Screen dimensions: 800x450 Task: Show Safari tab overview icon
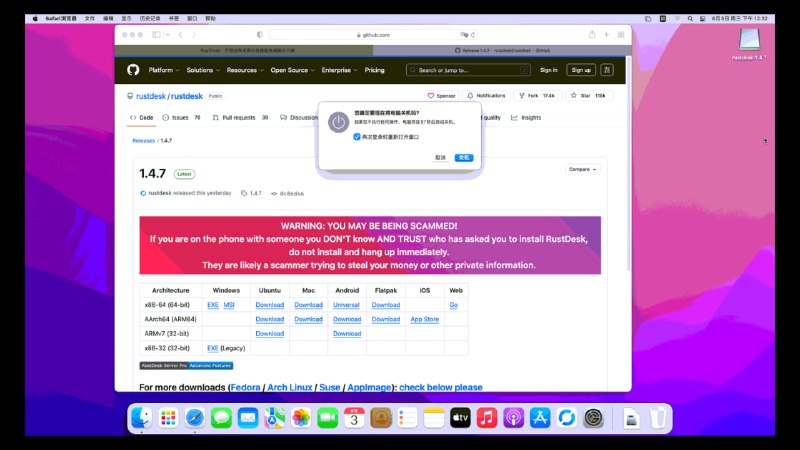tap(621, 35)
